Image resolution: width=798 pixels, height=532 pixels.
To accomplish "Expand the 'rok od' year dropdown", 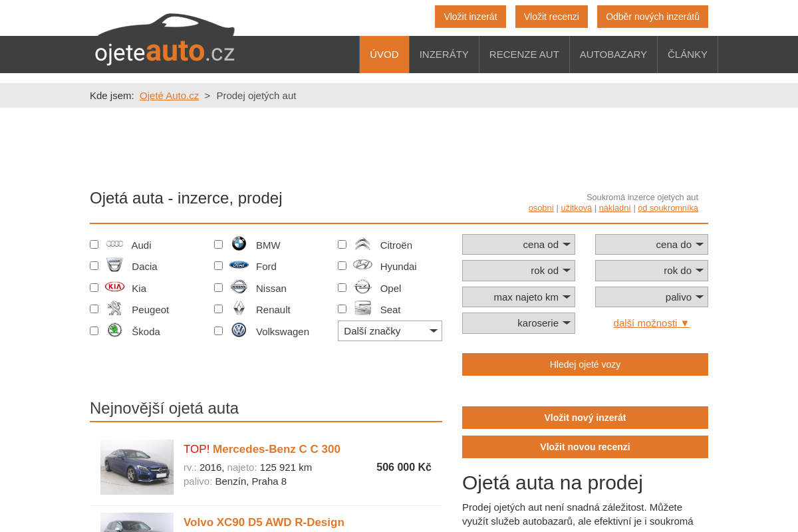I will (519, 271).
